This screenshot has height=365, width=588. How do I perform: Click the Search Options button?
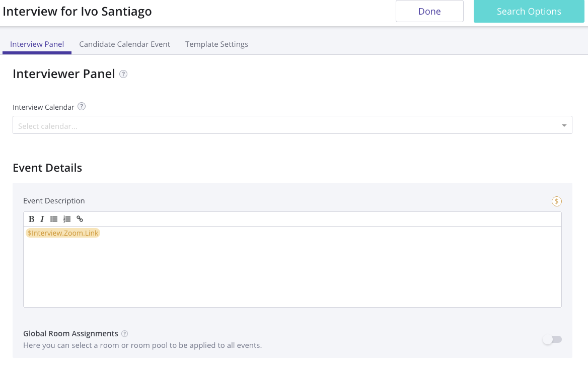tap(529, 12)
